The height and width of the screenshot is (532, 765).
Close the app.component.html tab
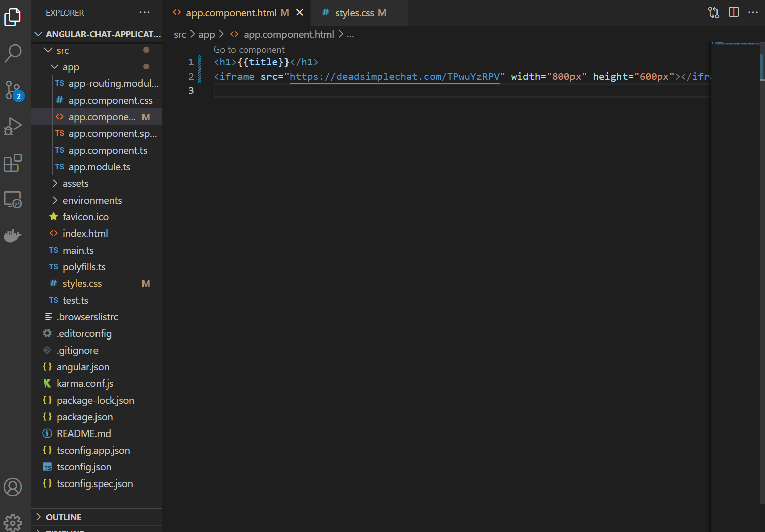pyautogui.click(x=300, y=12)
